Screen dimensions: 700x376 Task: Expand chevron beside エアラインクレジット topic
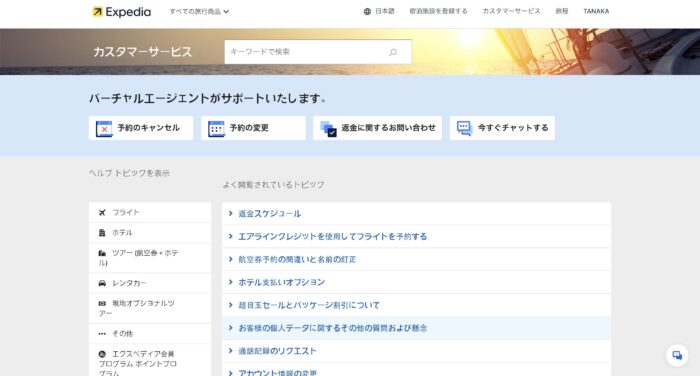(x=231, y=236)
